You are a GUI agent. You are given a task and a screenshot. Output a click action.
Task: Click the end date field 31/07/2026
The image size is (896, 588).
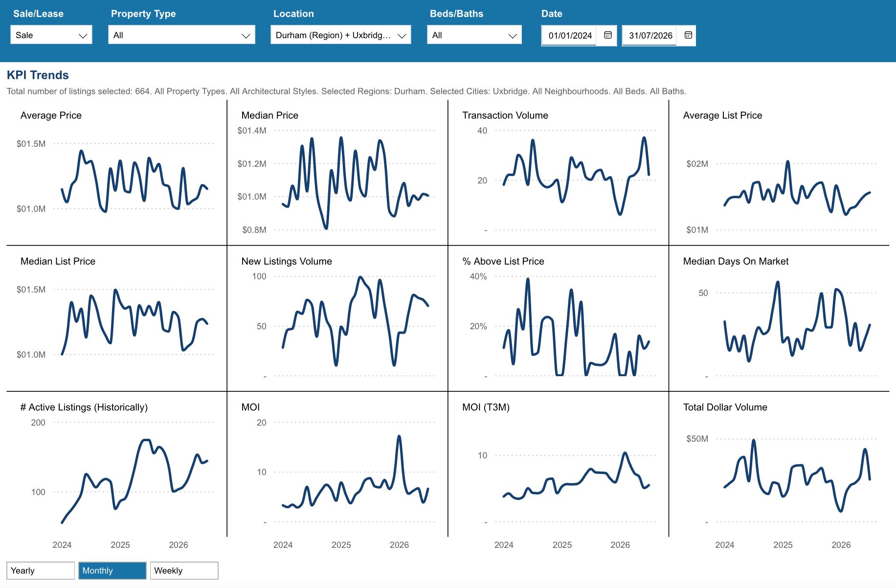(650, 35)
